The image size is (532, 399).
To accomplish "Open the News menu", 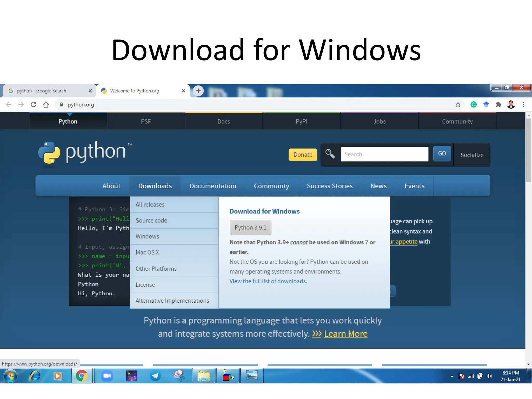I will (x=378, y=186).
